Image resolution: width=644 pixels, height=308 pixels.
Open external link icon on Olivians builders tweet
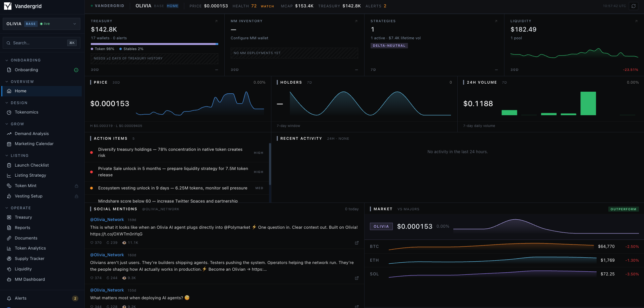(x=357, y=278)
